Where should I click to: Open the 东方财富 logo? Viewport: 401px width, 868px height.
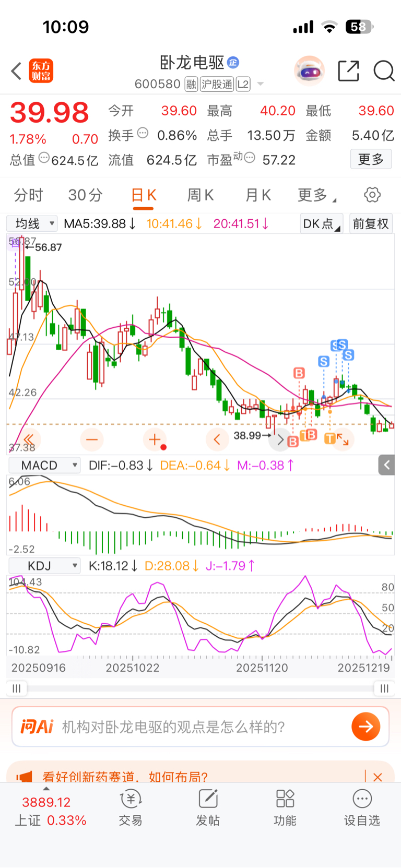(x=41, y=71)
